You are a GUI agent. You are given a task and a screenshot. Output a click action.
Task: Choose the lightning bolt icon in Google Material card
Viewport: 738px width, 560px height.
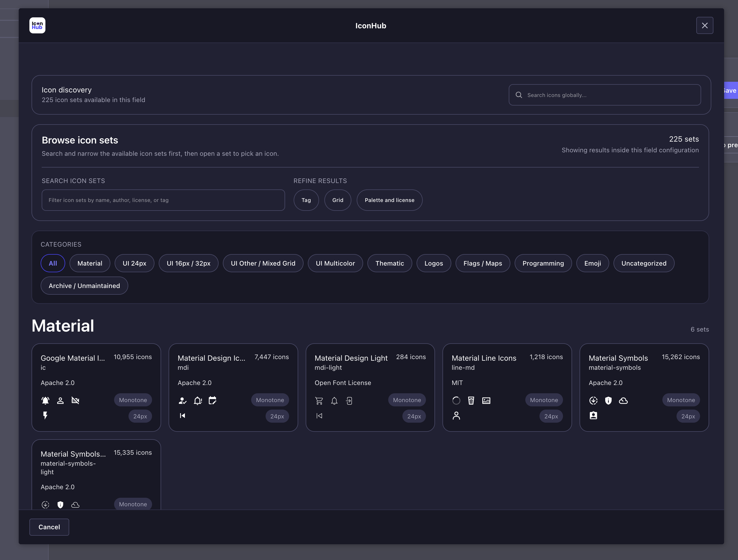point(45,415)
